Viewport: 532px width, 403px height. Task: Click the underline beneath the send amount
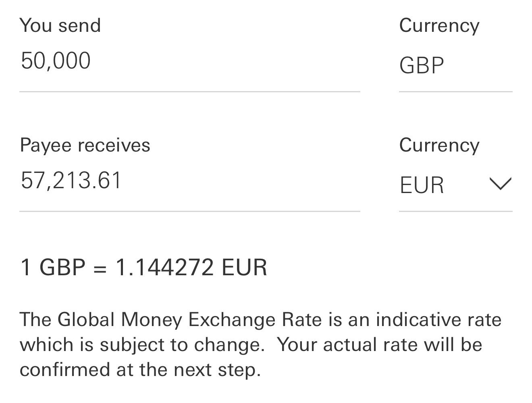(189, 91)
